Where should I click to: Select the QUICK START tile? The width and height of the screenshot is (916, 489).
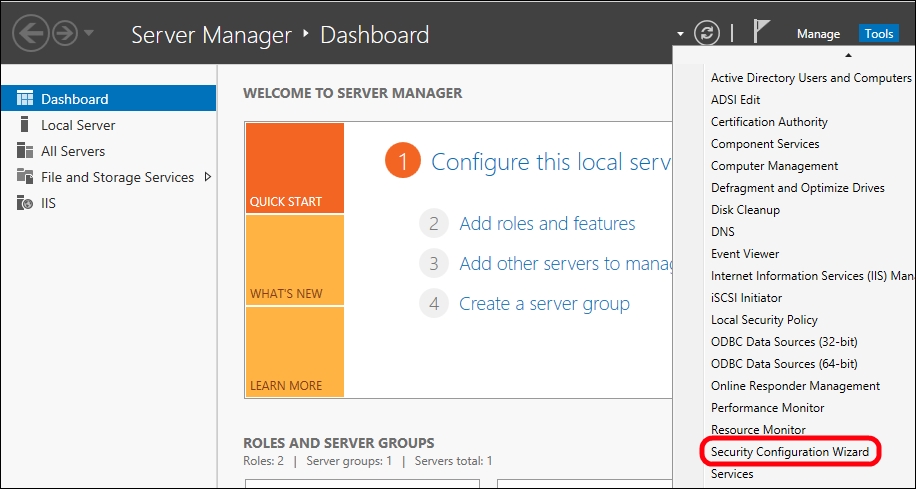294,168
